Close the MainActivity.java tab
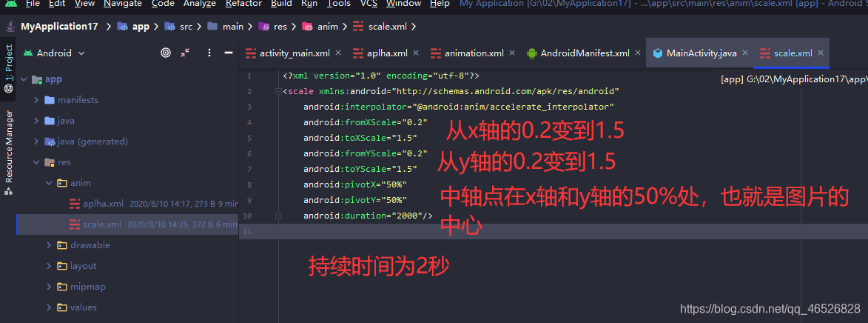Viewport: 868px width, 323px height. (745, 53)
